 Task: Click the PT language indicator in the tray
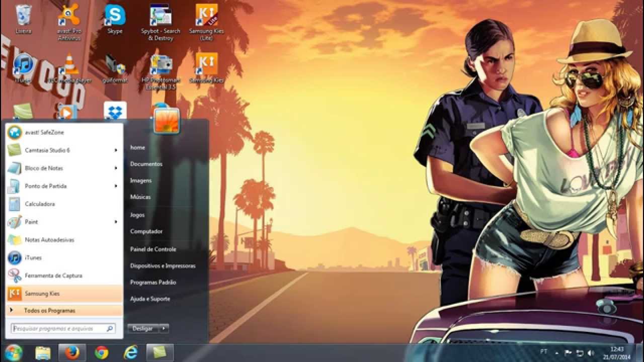(544, 351)
